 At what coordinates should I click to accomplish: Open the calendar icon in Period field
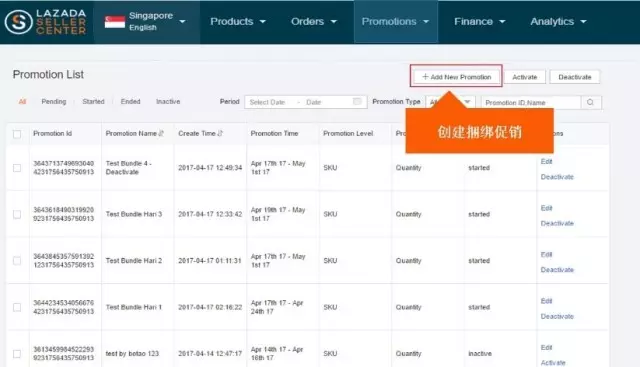coord(357,101)
